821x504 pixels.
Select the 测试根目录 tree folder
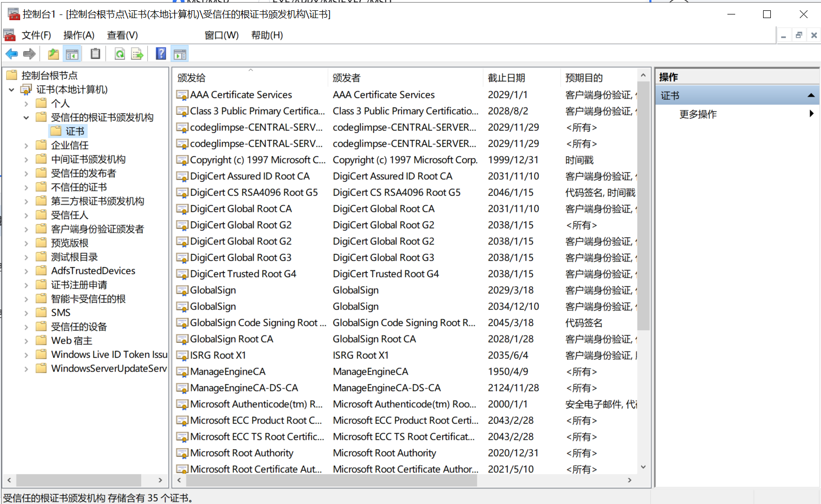point(74,257)
